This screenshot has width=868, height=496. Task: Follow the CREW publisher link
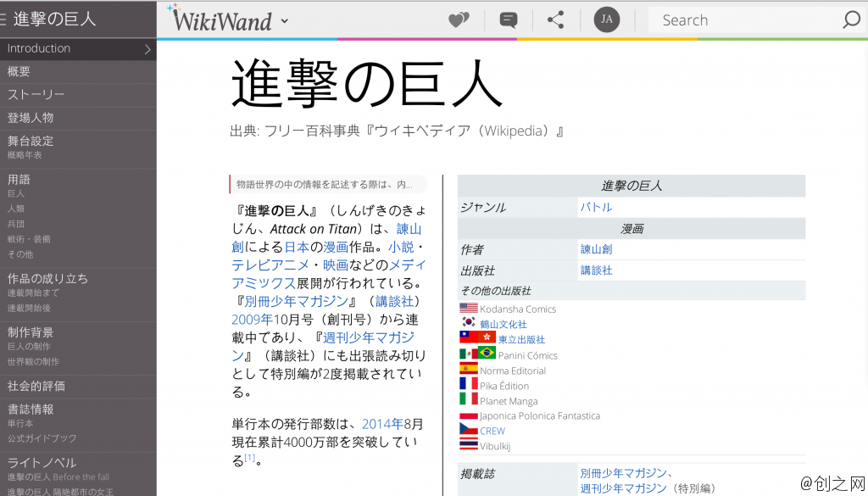(x=492, y=431)
